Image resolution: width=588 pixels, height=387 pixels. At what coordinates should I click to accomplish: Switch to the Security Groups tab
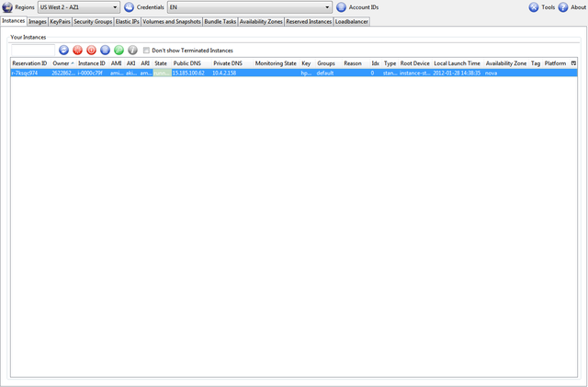(x=92, y=21)
